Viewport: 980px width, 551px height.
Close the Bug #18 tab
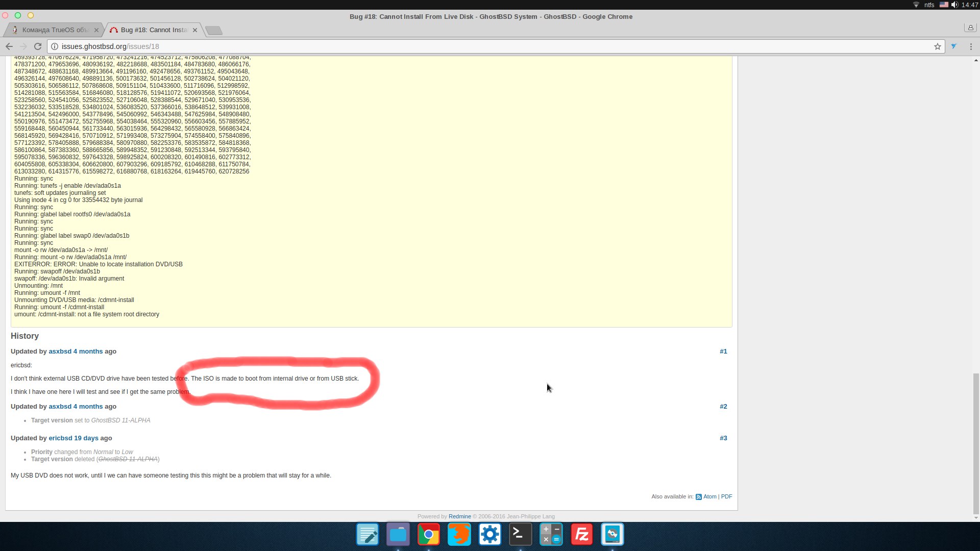click(195, 30)
